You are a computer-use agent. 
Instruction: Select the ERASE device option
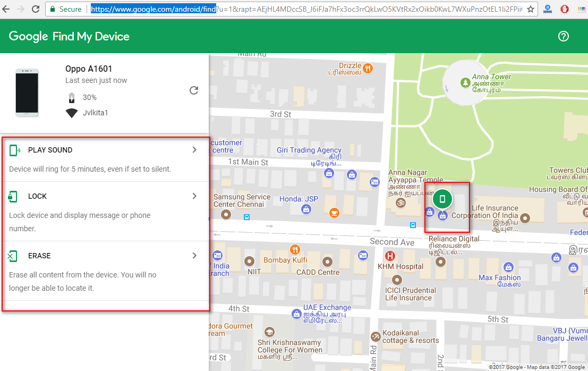pyautogui.click(x=39, y=256)
